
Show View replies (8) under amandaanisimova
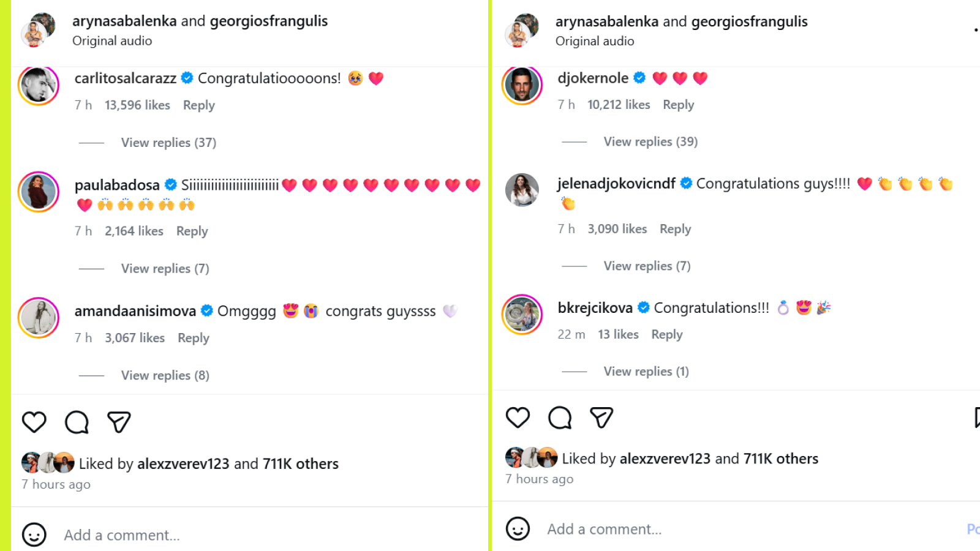[165, 375]
